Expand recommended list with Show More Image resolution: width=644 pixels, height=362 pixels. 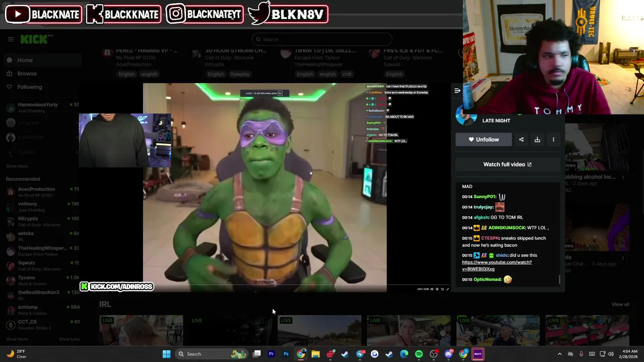tap(17, 339)
